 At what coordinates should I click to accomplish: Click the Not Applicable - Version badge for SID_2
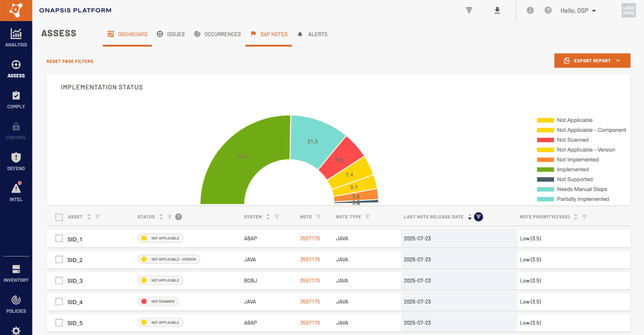click(x=169, y=259)
